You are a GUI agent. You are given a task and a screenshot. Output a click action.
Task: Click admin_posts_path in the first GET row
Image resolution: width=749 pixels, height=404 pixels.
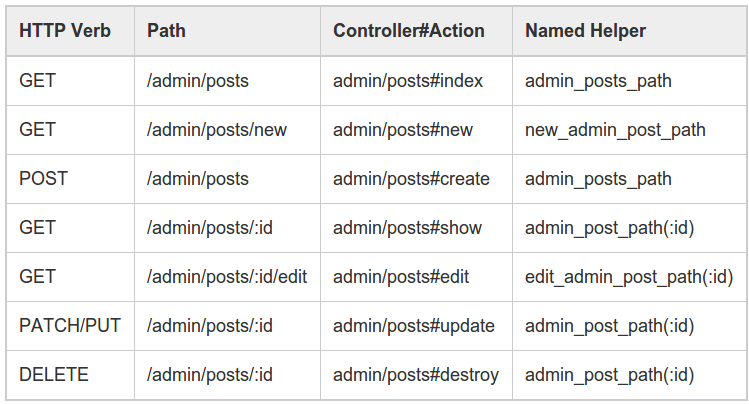(x=598, y=81)
